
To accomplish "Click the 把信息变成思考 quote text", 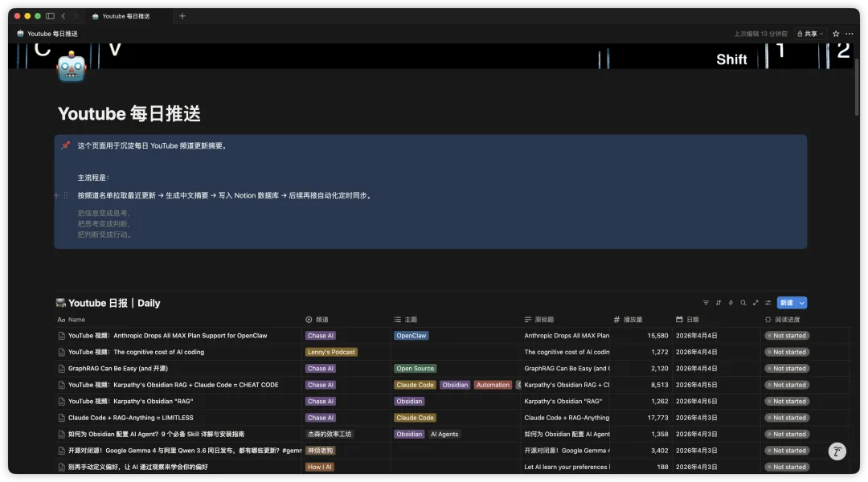I will coord(104,213).
